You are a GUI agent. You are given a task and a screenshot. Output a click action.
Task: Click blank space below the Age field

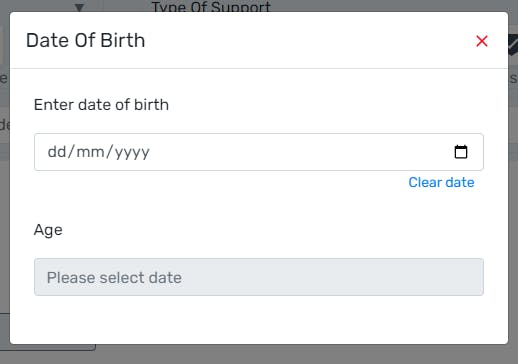pos(259,319)
